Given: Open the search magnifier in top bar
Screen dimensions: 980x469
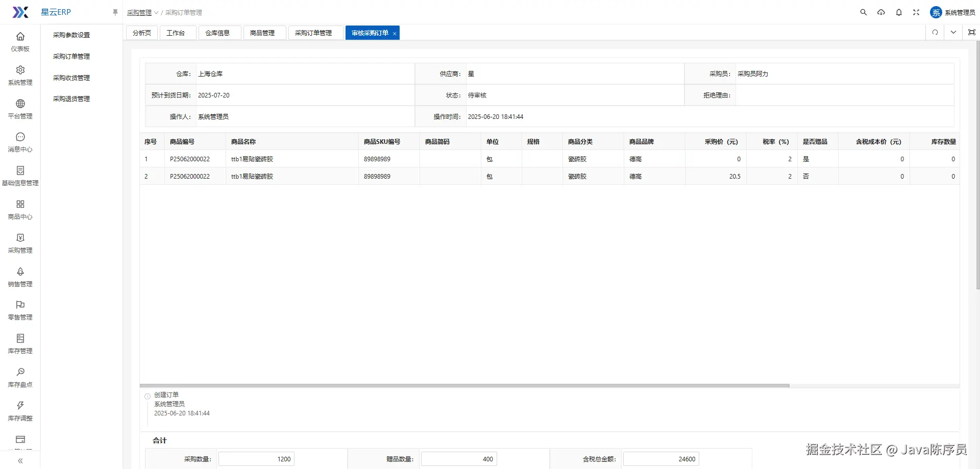Looking at the screenshot, I should (864, 12).
